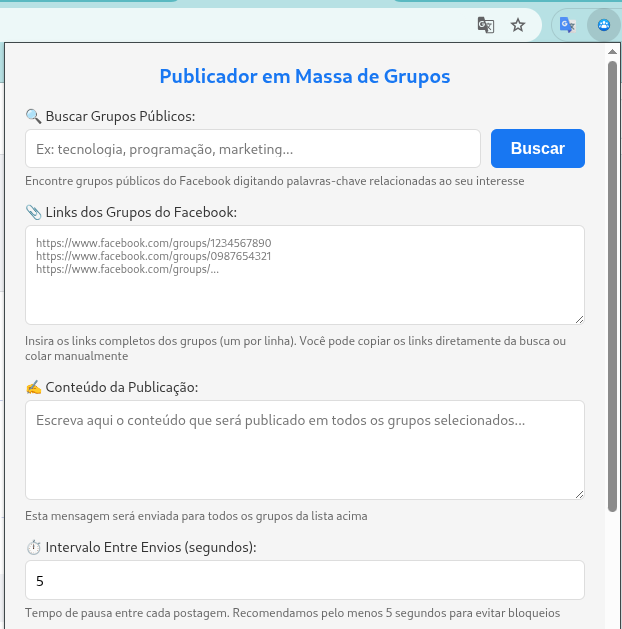The width and height of the screenshot is (622, 629).
Task: Click the 'Intervalo Entre Envios (segundos):' label
Action: [x=151, y=547]
